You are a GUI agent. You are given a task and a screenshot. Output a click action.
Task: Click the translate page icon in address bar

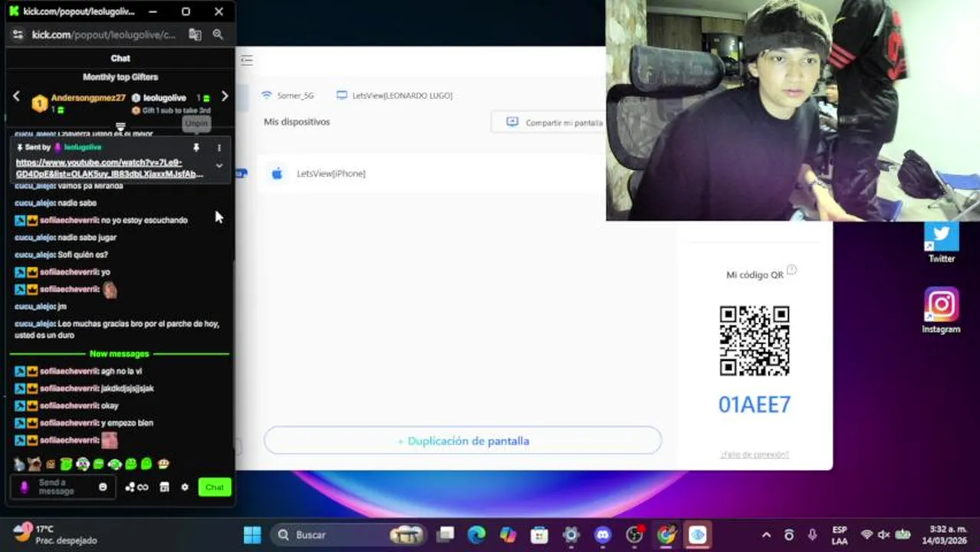[195, 34]
